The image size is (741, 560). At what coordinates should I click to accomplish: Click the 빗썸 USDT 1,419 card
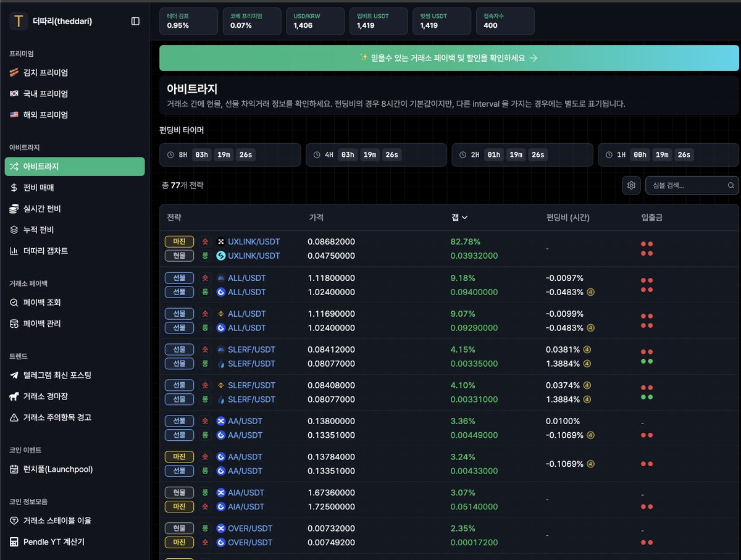442,21
